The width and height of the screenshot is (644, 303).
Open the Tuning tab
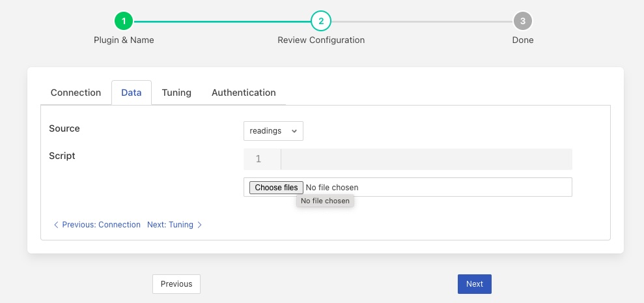[x=176, y=93]
